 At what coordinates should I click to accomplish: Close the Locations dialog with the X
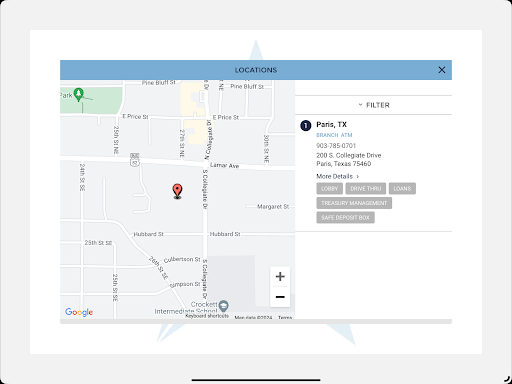click(442, 70)
